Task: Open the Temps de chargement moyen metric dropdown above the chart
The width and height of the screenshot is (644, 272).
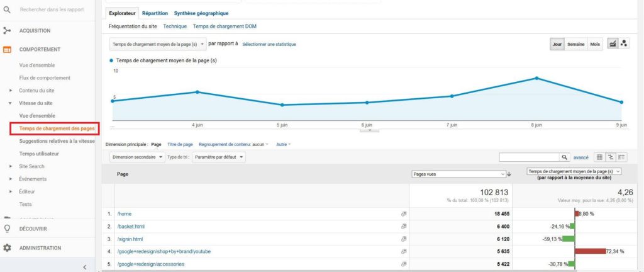Action: pos(158,44)
